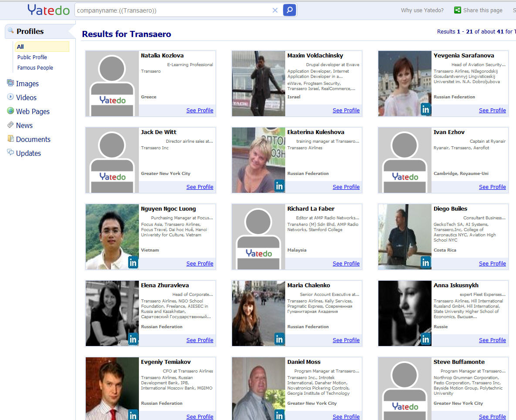This screenshot has height=420, width=516.
Task: Click See Profile for Maria Chalenko
Action: click(x=346, y=340)
